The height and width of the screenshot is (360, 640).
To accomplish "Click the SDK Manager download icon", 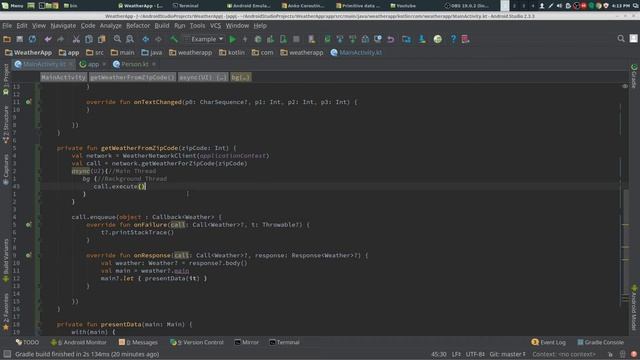I will click(x=422, y=39).
